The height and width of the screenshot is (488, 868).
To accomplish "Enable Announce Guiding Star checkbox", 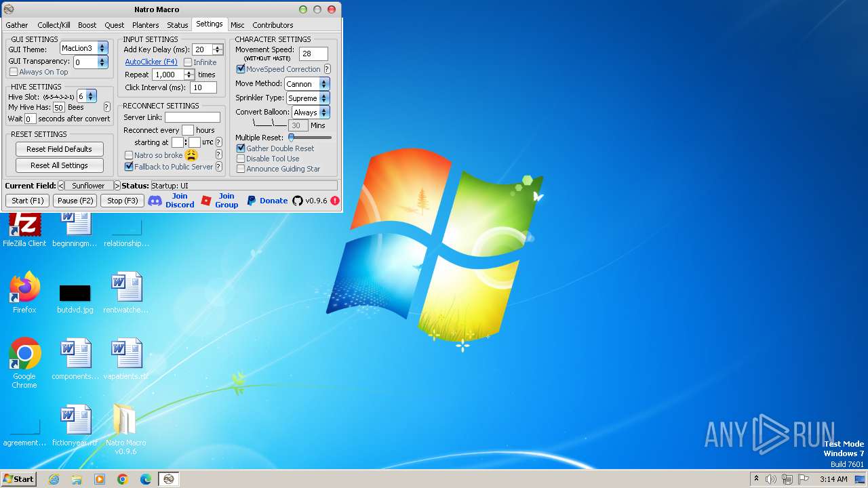I will pyautogui.click(x=241, y=169).
